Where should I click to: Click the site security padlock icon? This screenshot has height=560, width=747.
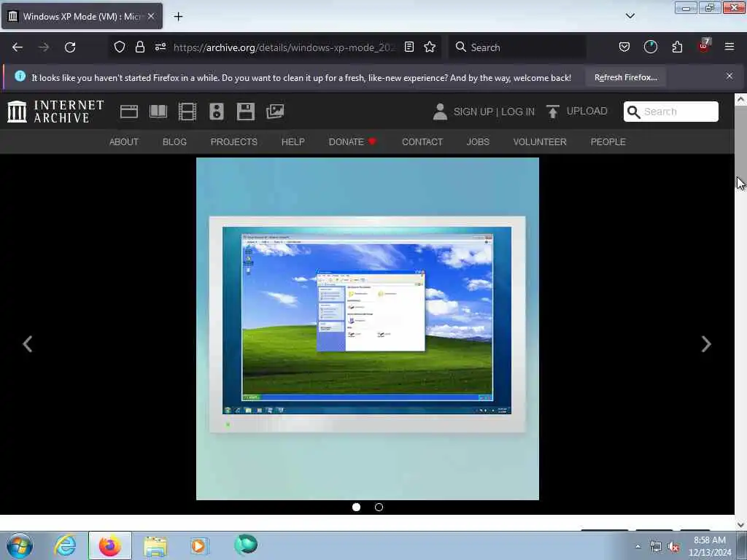click(x=139, y=47)
